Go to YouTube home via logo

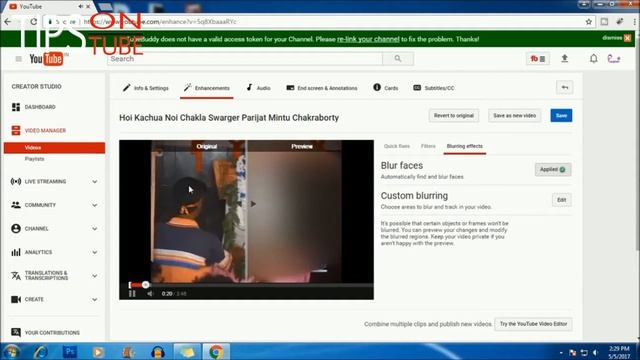[46, 59]
